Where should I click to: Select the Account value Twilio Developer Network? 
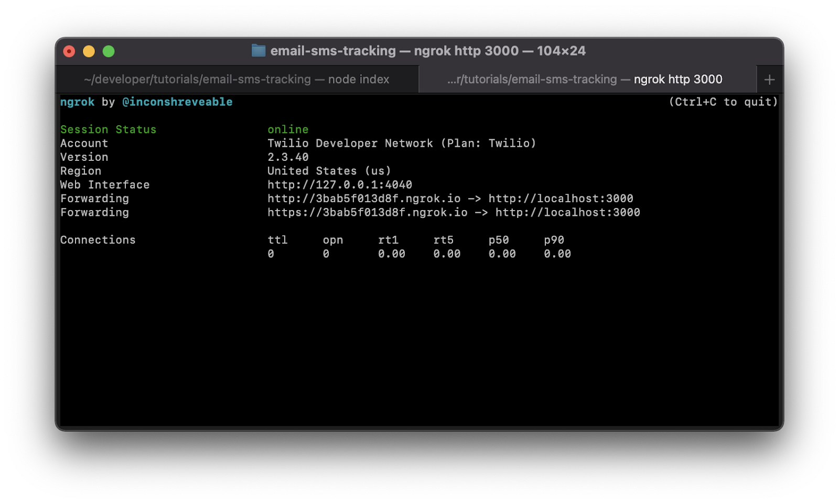tap(367, 143)
